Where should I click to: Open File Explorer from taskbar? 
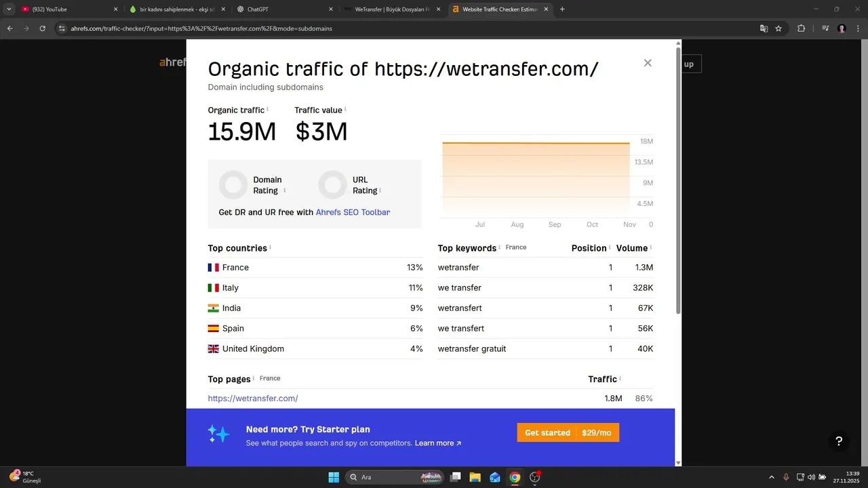[475, 477]
